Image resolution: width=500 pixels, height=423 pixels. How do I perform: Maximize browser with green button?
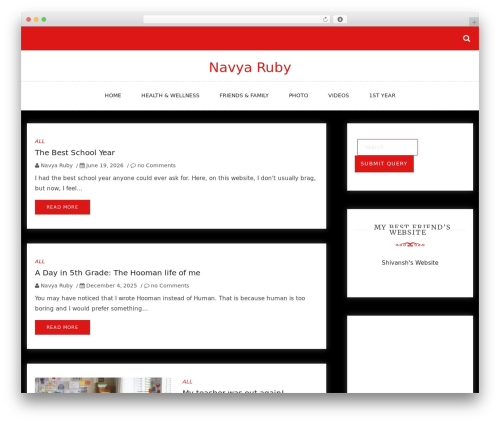click(x=44, y=19)
